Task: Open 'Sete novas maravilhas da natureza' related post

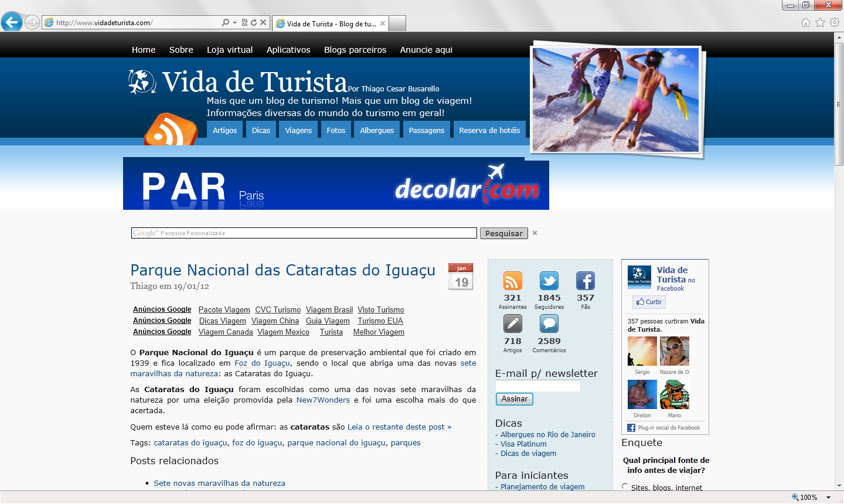Action: pyautogui.click(x=219, y=483)
